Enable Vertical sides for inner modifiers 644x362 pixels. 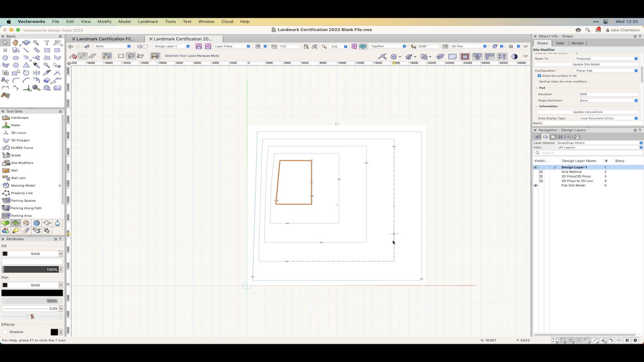click(536, 82)
